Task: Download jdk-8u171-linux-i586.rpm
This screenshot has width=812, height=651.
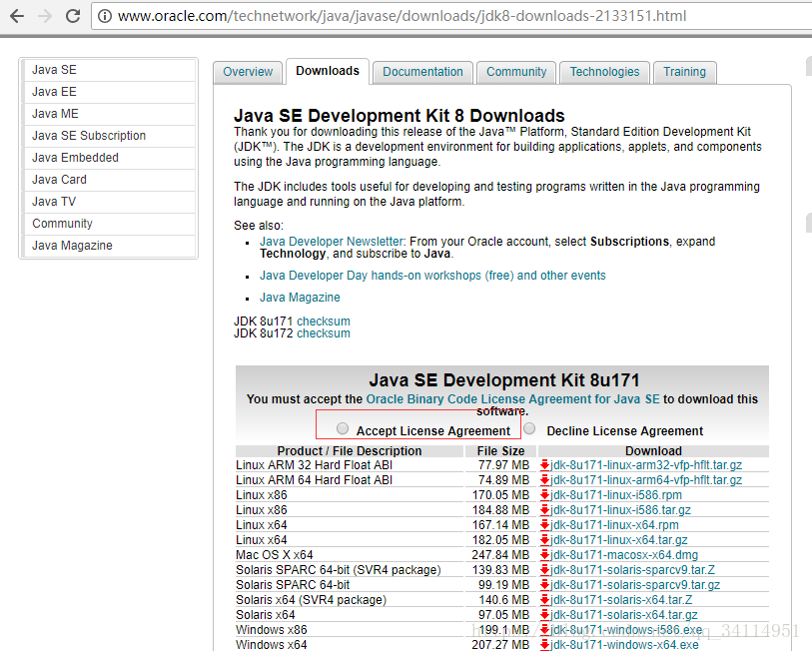Action: (x=615, y=495)
